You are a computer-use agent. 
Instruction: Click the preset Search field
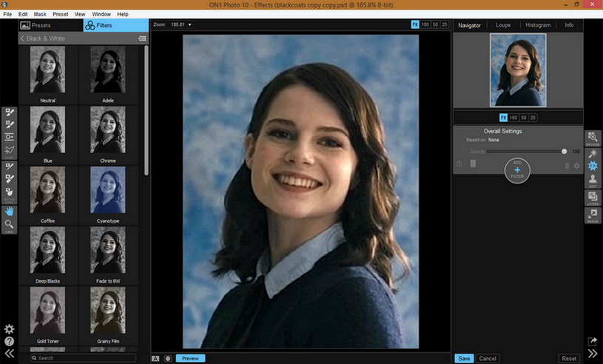click(x=84, y=358)
